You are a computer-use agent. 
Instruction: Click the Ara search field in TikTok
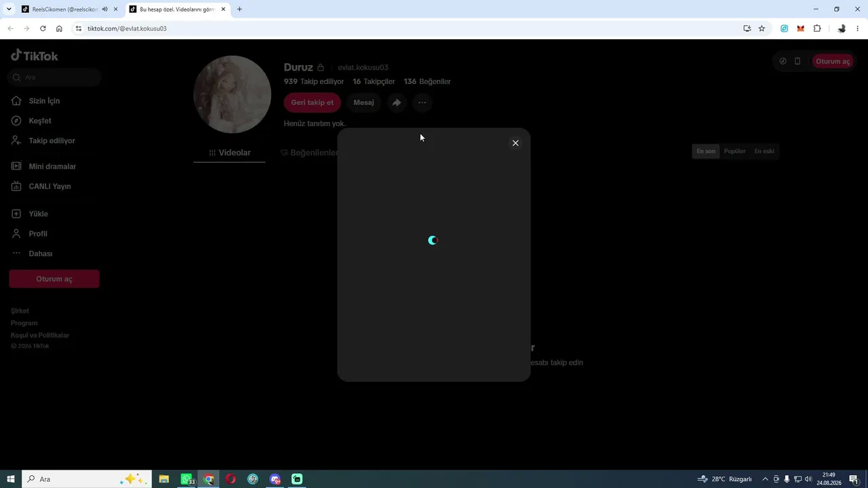56,77
